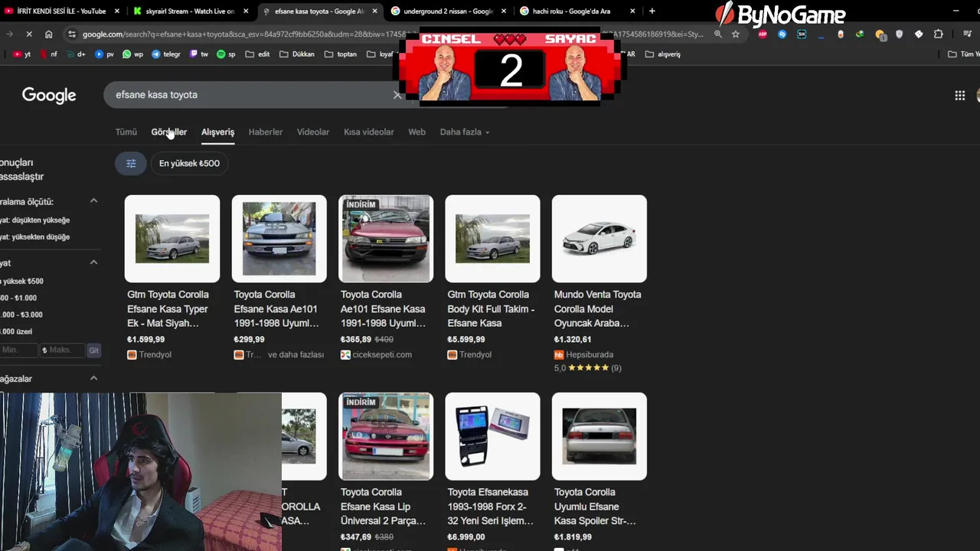
Task: Open the 'wp' WhatsApp bookmark
Action: coord(132,54)
